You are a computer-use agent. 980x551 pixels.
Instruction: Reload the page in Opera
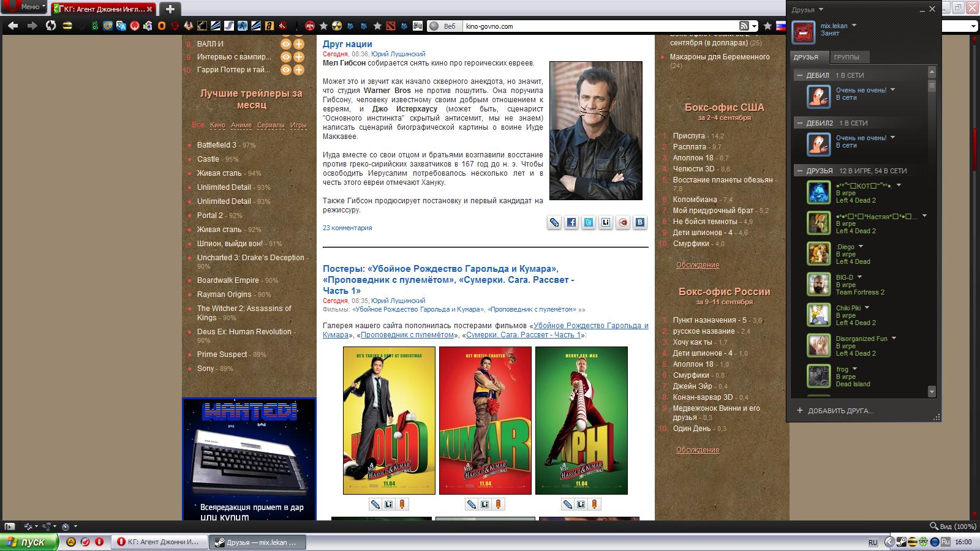point(51,26)
